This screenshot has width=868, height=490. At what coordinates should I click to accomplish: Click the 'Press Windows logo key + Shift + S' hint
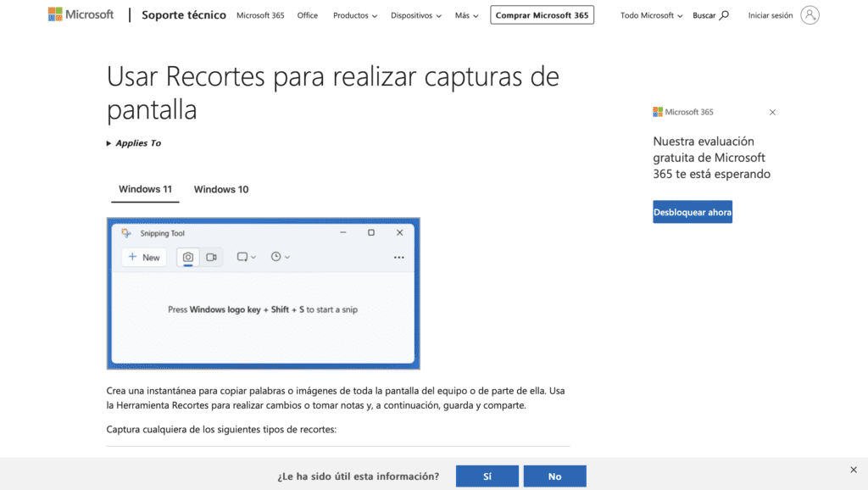(x=263, y=309)
